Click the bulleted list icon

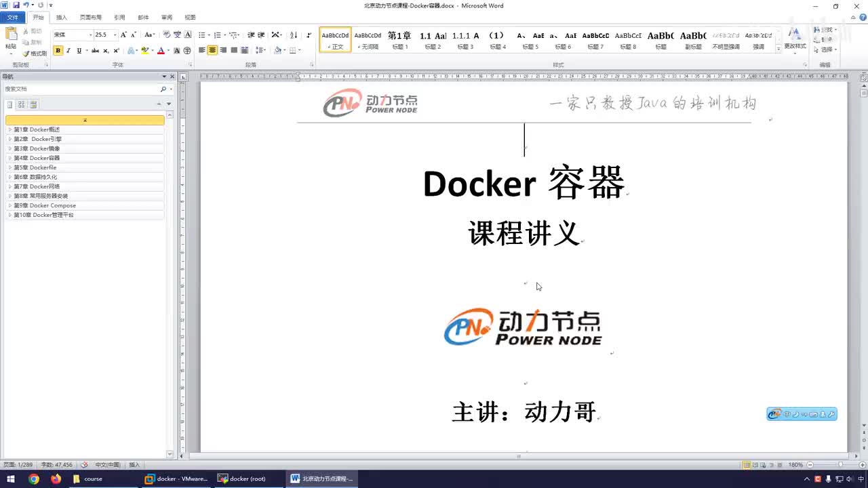pyautogui.click(x=202, y=35)
